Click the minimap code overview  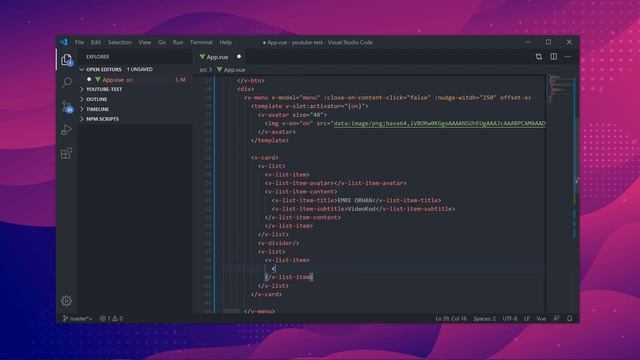[560, 90]
